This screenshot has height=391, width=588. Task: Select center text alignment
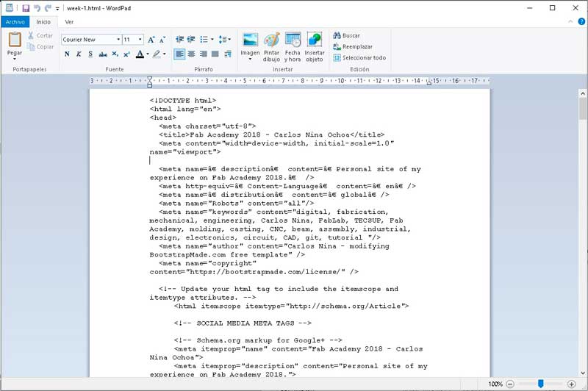[x=191, y=54]
